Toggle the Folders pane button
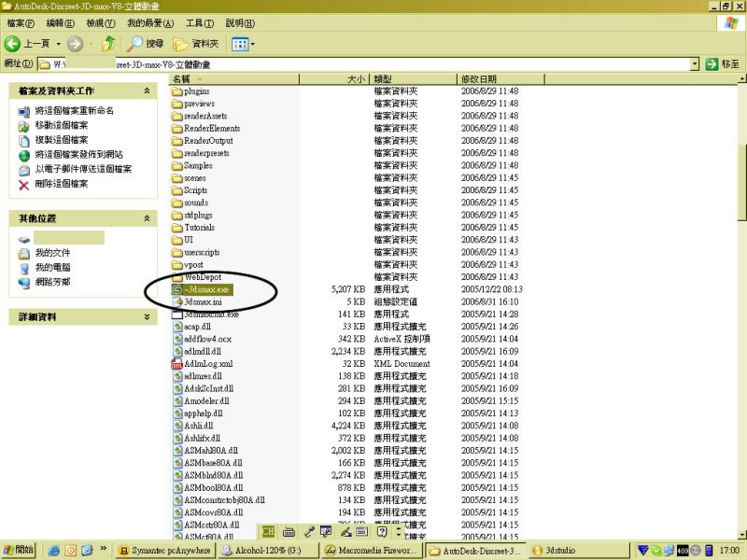747x560 pixels. (196, 44)
